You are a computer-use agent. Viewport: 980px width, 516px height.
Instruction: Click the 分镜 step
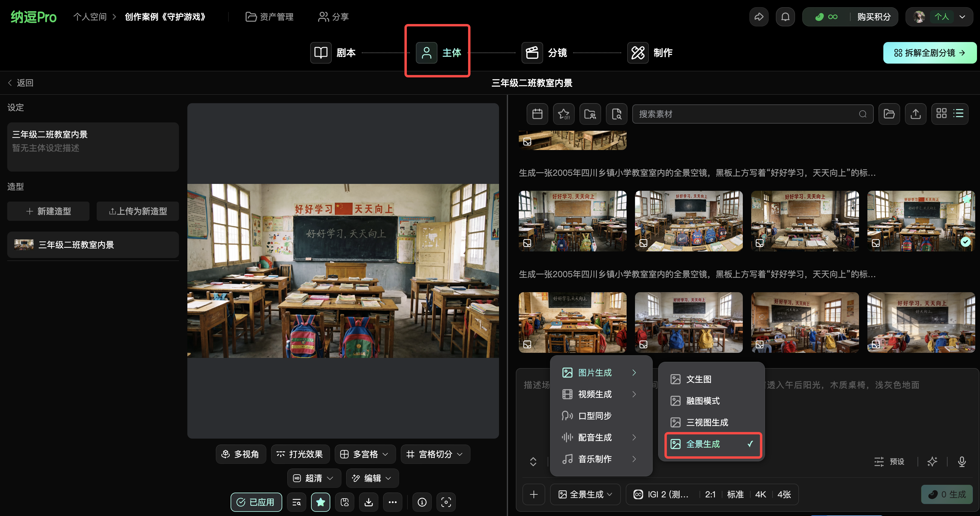(544, 52)
